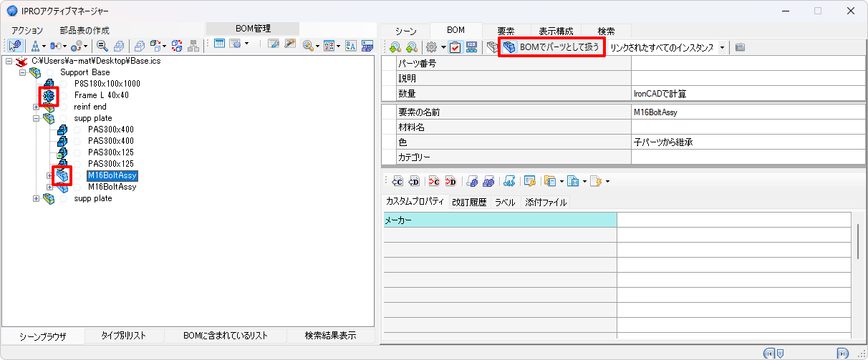The width and height of the screenshot is (868, 360).
Task: Select the PAS300x125 first tree row
Action: (110, 152)
